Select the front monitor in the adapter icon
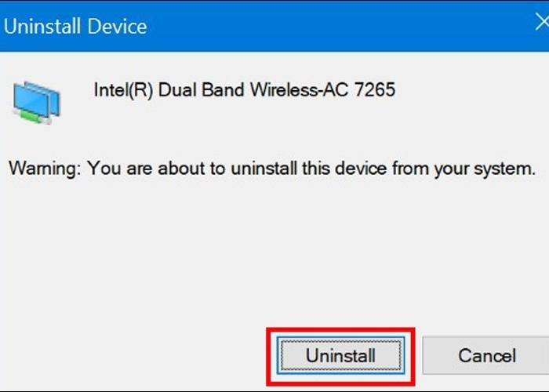 [31, 100]
